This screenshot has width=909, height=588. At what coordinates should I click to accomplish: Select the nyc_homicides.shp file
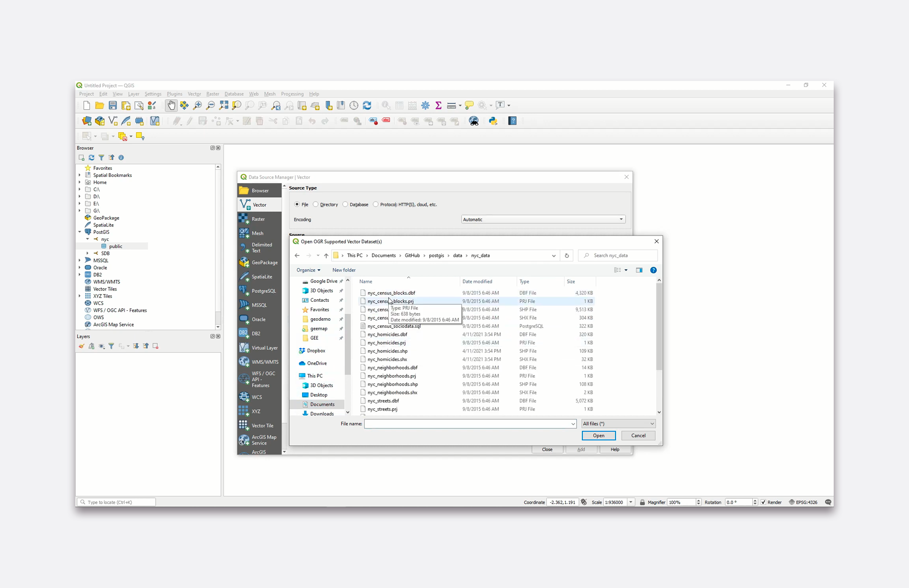click(387, 351)
